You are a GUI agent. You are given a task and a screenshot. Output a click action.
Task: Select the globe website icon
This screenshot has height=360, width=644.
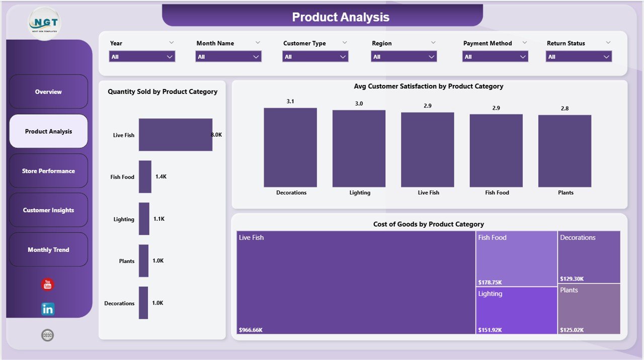click(x=47, y=335)
